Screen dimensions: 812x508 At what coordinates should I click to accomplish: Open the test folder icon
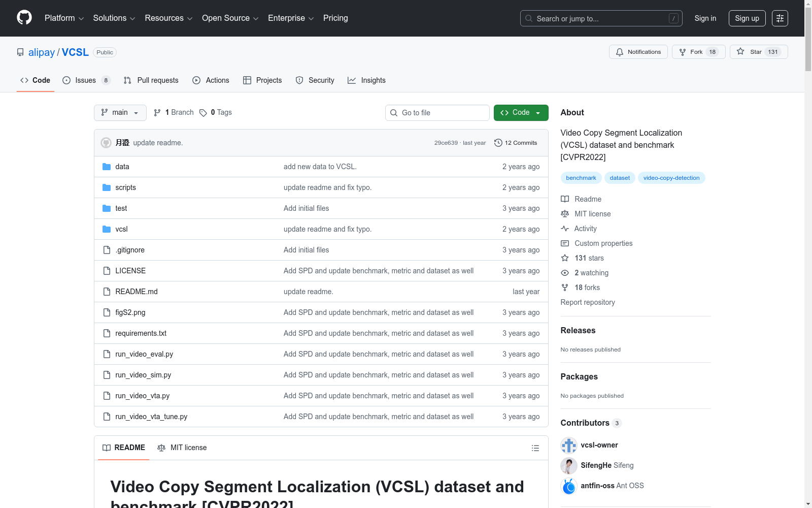(107, 208)
